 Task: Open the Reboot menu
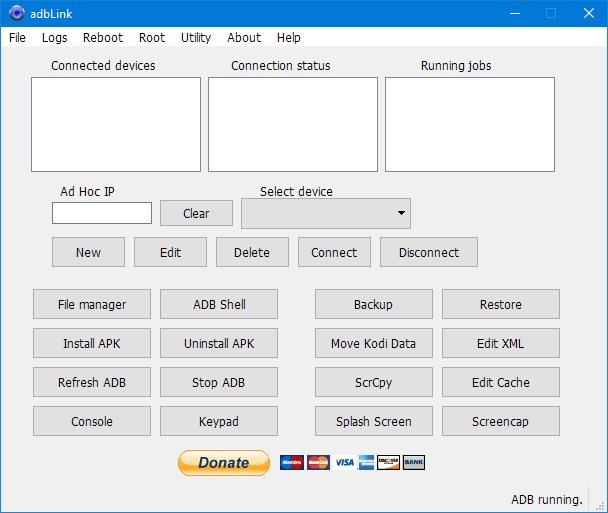click(103, 38)
